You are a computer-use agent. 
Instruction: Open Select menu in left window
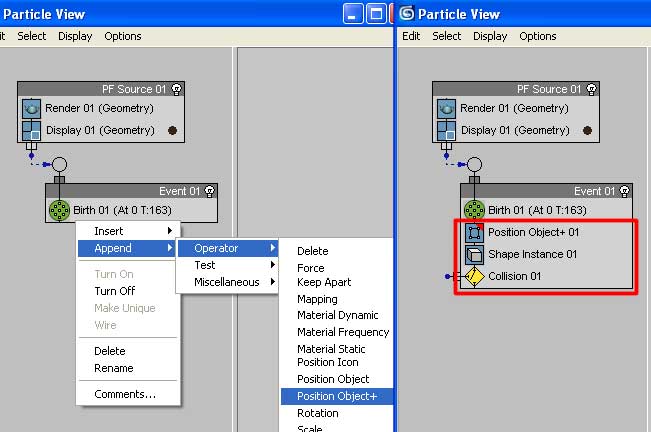[x=32, y=37]
